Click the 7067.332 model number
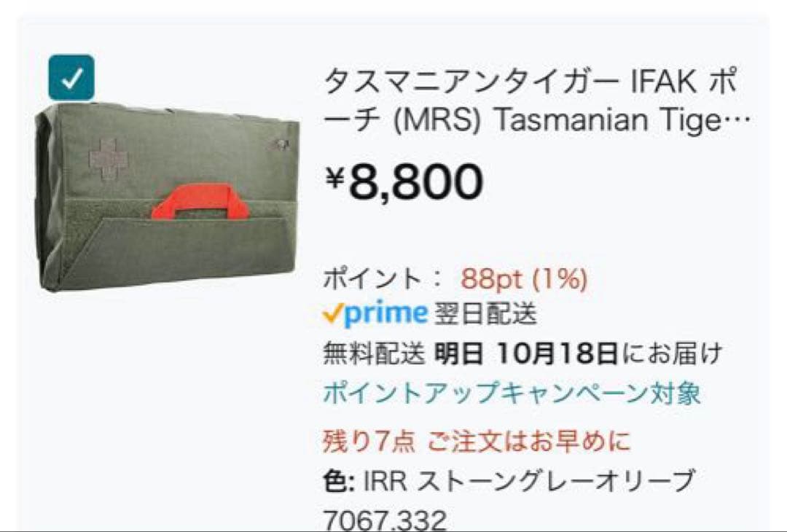 [x=385, y=519]
